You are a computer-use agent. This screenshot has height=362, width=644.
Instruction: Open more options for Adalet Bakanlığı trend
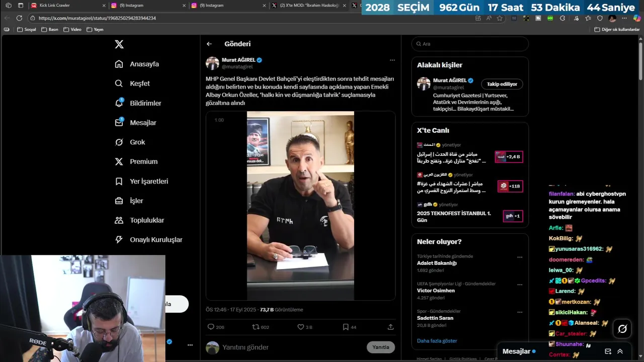(520, 257)
